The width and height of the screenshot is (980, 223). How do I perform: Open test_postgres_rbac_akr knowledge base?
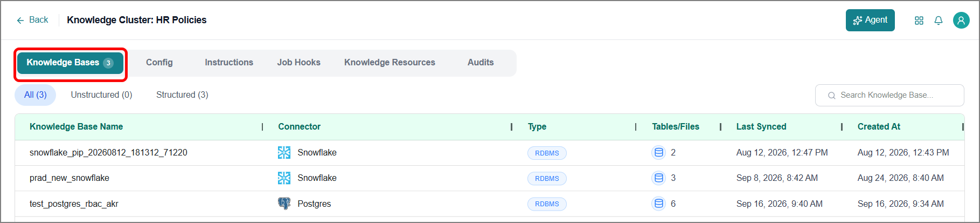point(74,204)
